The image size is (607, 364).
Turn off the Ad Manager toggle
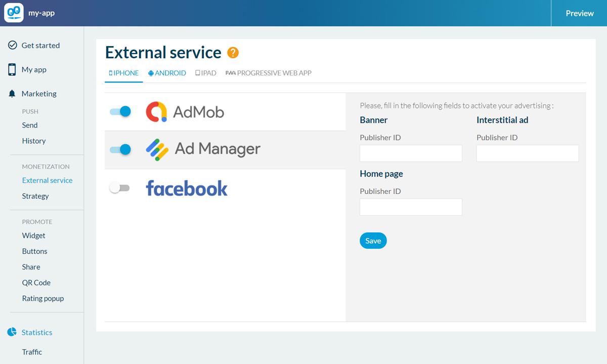[x=120, y=150]
